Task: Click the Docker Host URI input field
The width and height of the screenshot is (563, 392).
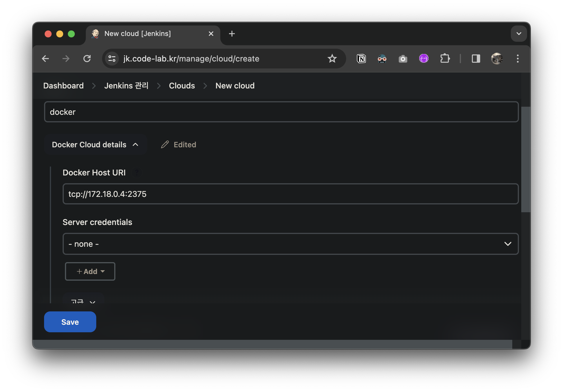Action: tap(290, 194)
